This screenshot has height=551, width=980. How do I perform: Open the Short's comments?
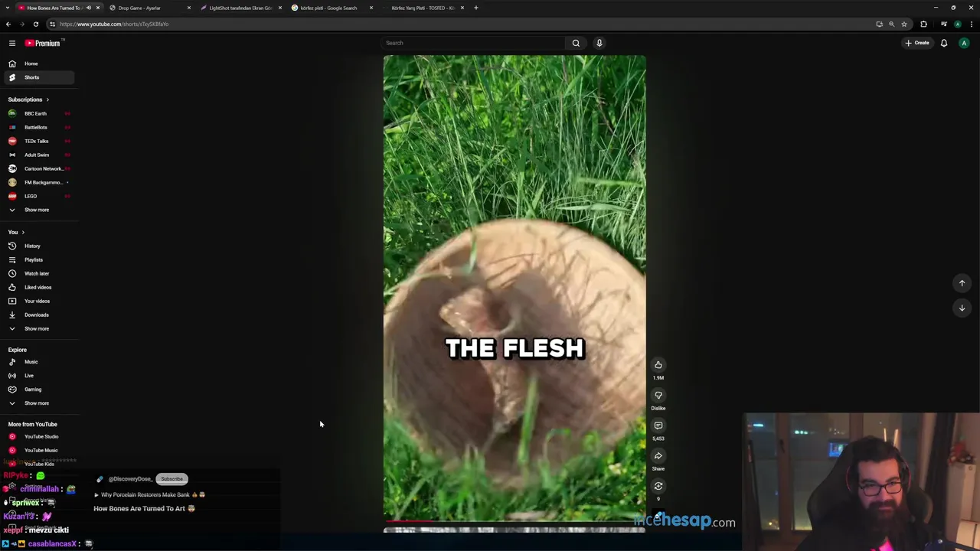(x=658, y=425)
